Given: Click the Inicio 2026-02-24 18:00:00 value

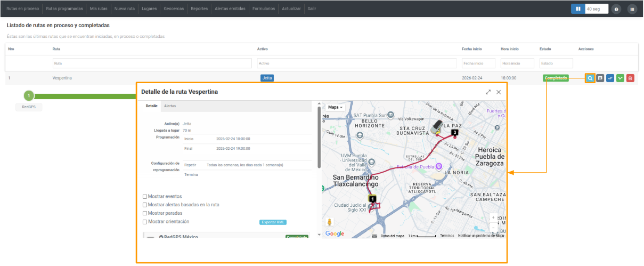Looking at the screenshot, I should (233, 139).
